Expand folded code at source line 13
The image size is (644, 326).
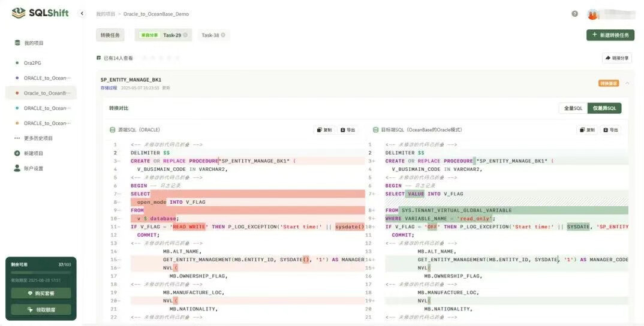[x=166, y=243]
